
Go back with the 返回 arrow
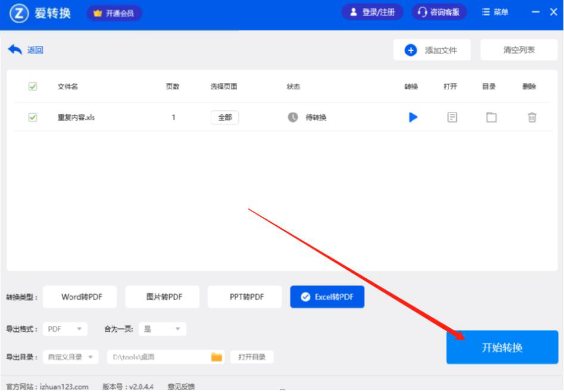[x=26, y=49]
